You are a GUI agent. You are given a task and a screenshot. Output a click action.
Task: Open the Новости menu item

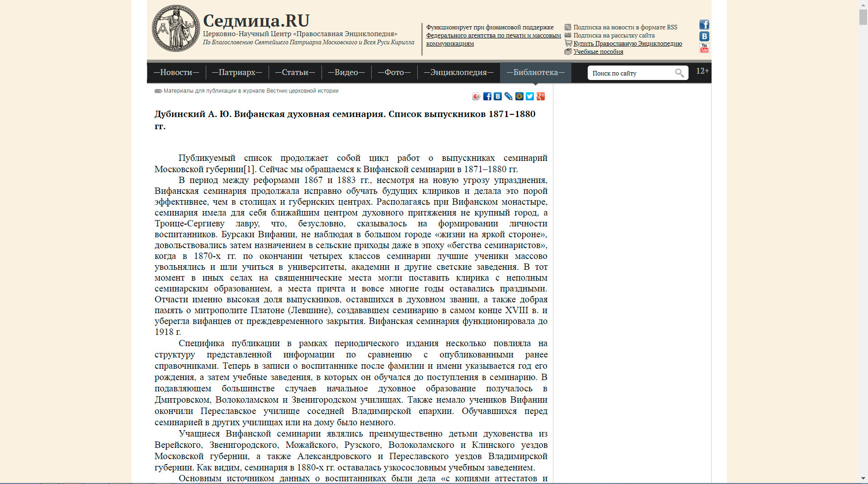[x=176, y=72]
